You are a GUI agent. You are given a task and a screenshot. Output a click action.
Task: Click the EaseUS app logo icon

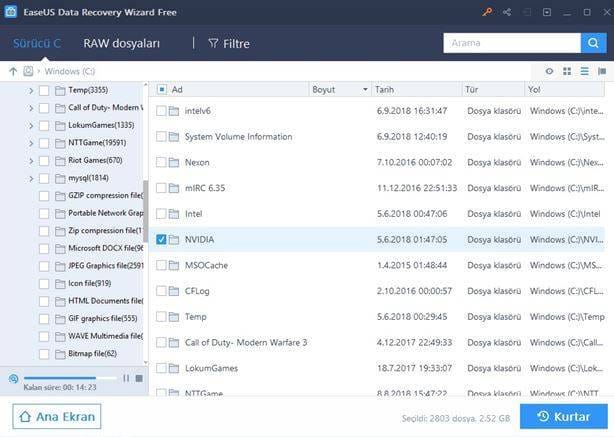pyautogui.click(x=11, y=12)
